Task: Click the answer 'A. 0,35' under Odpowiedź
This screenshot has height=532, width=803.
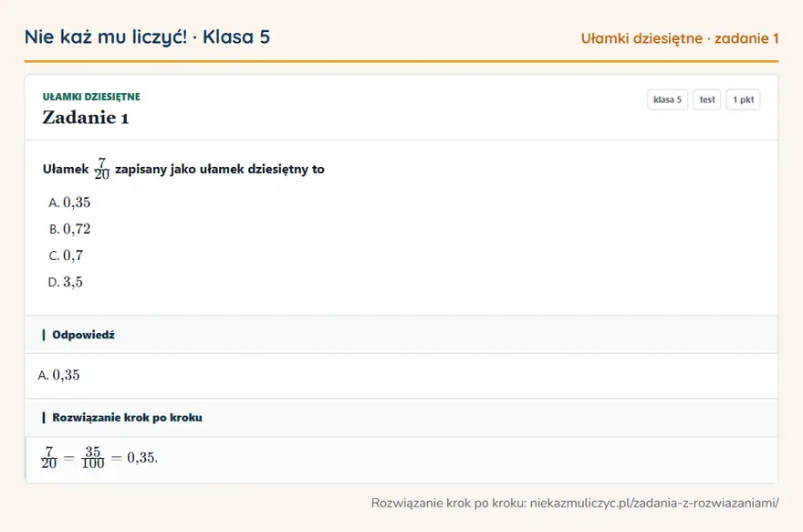Action: 59,375
